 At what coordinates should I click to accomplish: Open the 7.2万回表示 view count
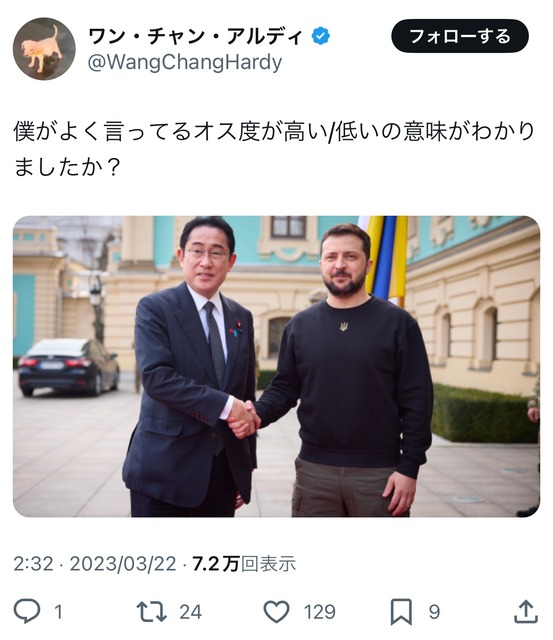pos(244,564)
